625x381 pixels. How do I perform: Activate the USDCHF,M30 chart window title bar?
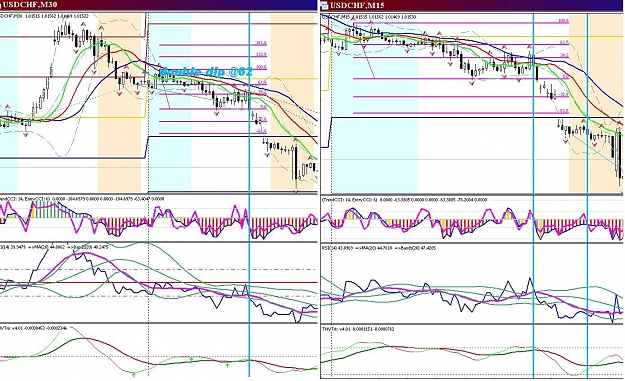pyautogui.click(x=158, y=5)
